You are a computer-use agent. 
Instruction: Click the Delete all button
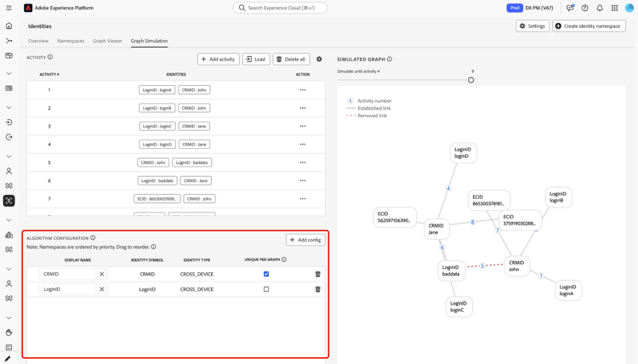291,59
